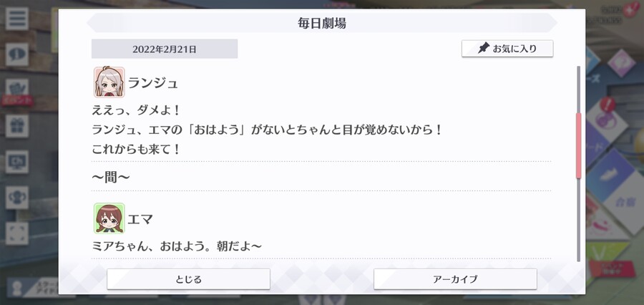Click ランジュ's character avatar
The width and height of the screenshot is (644, 305).
click(109, 82)
